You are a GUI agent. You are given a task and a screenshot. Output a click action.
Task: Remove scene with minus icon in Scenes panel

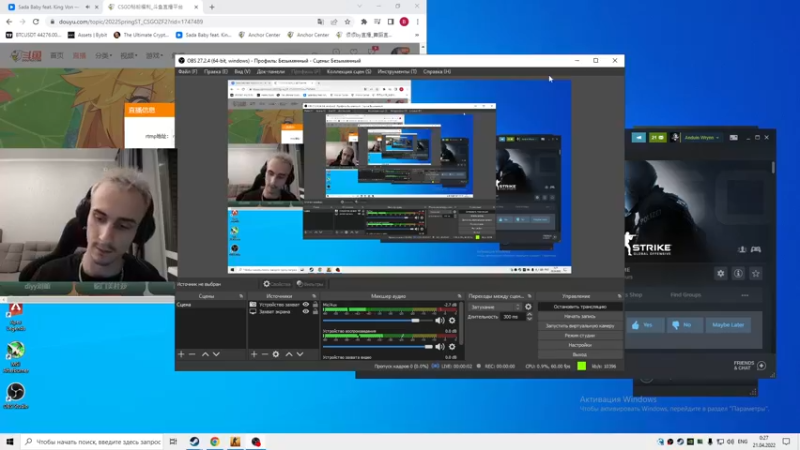(192, 354)
